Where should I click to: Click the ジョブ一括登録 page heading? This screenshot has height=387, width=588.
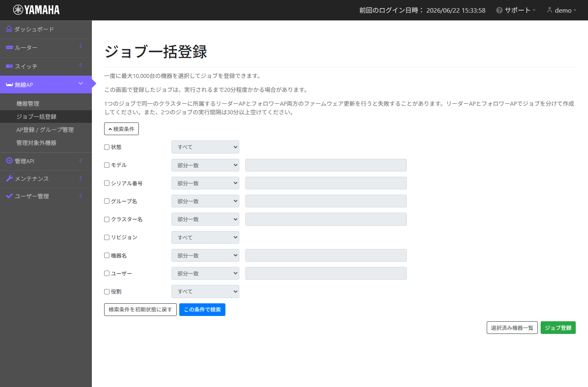click(x=156, y=52)
